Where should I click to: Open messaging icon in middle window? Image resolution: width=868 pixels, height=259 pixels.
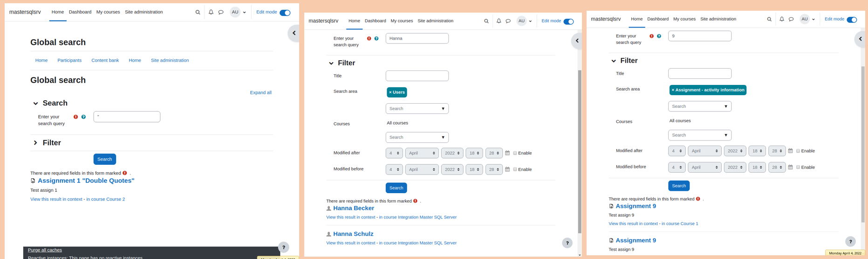[508, 21]
